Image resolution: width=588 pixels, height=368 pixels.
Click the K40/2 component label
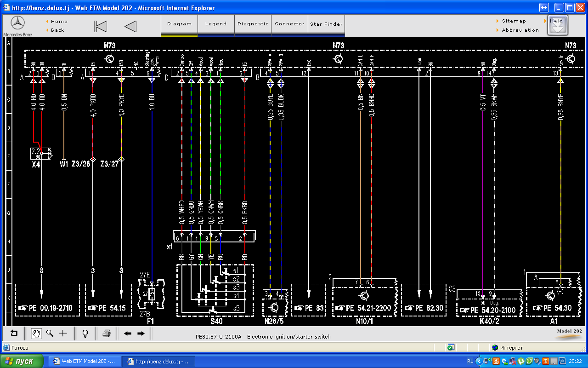(x=490, y=321)
